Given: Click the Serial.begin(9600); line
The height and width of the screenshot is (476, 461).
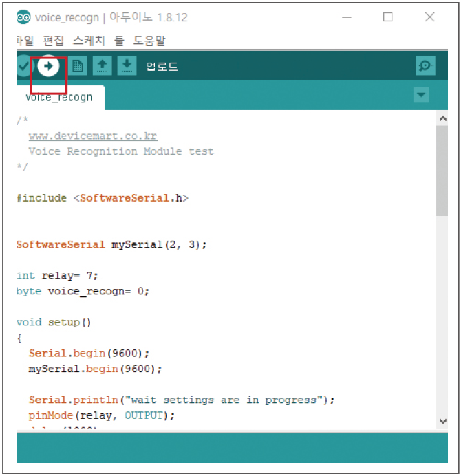Looking at the screenshot, I should pos(89,354).
